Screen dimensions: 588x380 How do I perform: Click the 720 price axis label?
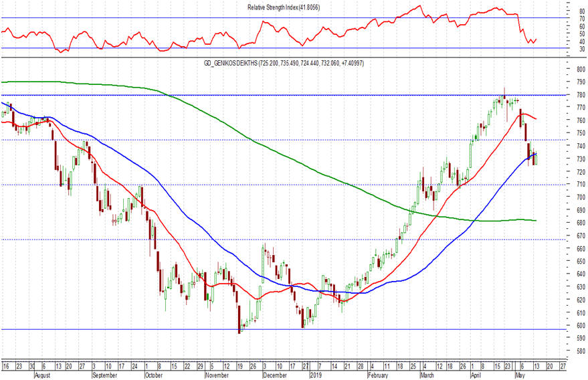581,171
